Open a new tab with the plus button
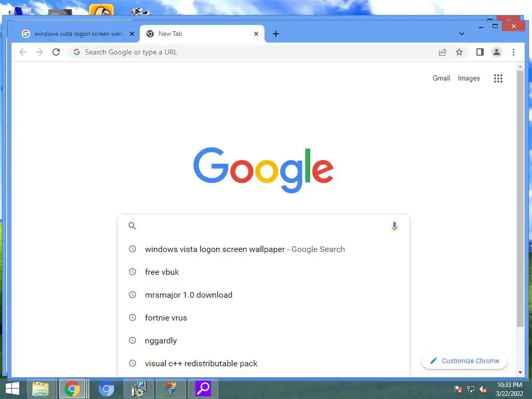Image resolution: width=532 pixels, height=399 pixels. (276, 34)
